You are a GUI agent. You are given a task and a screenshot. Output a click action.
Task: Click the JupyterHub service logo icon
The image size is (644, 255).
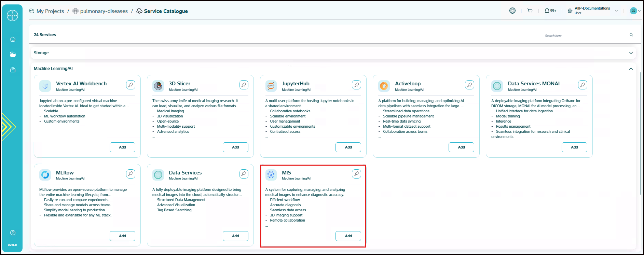pyautogui.click(x=271, y=86)
